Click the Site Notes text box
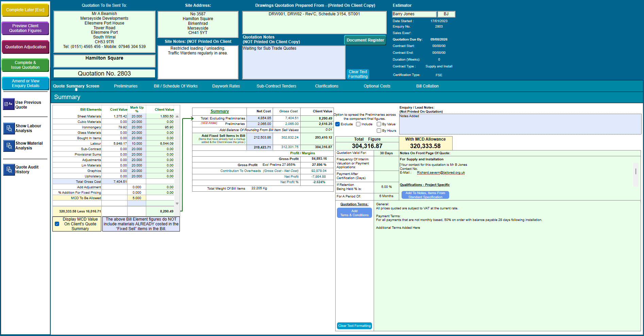The height and width of the screenshot is (336, 644). pos(198,62)
